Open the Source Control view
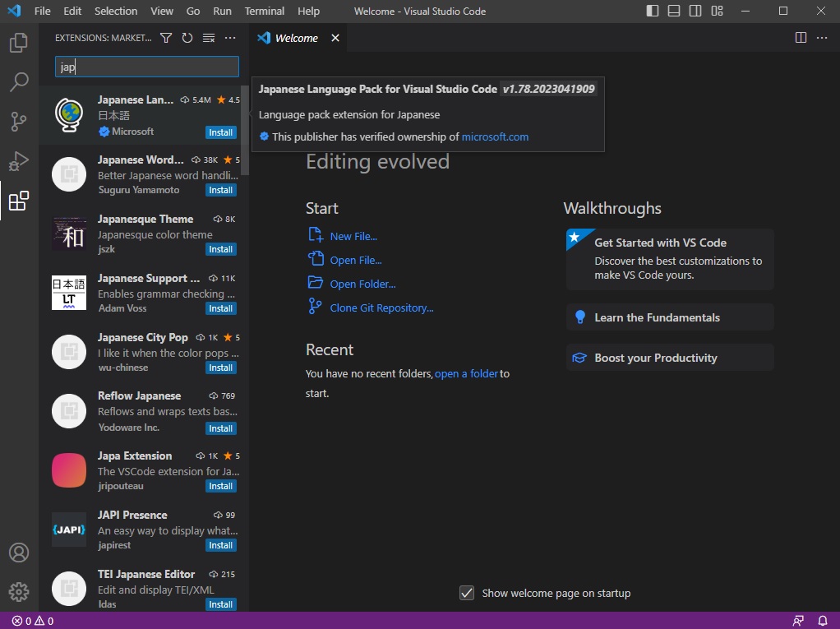 tap(19, 121)
